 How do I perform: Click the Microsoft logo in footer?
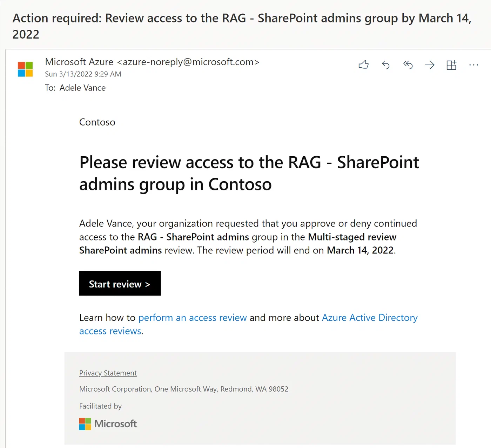[108, 424]
